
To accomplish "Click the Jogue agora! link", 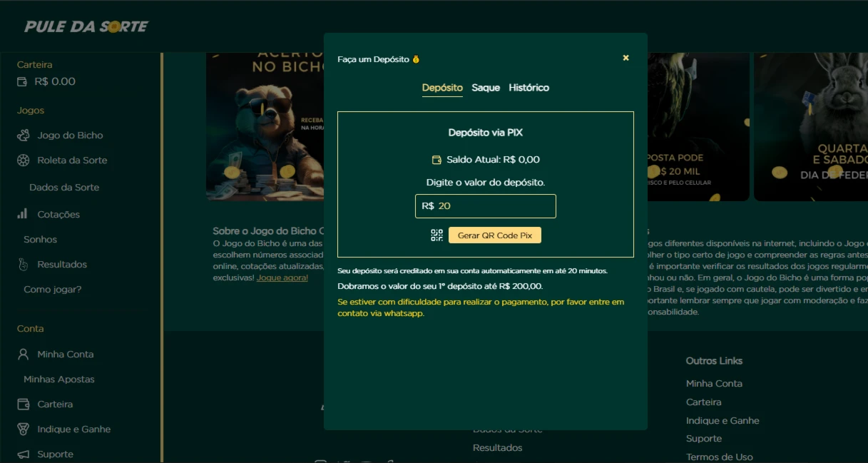I will coord(282,278).
